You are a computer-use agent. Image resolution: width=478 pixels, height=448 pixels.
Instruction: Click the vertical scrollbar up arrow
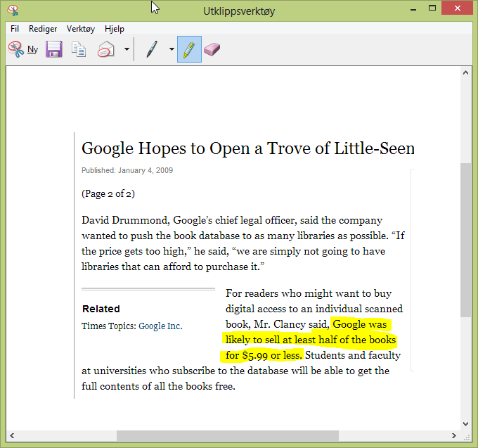(x=465, y=72)
